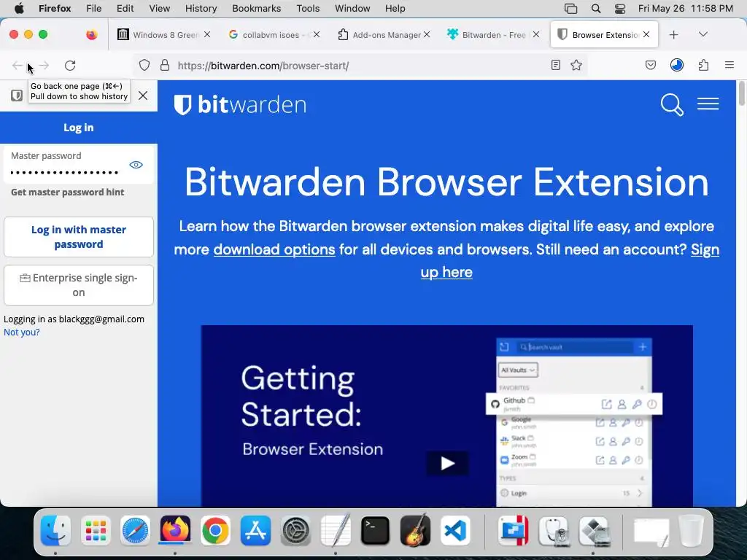Open the Apple menu
747x560 pixels.
point(18,8)
